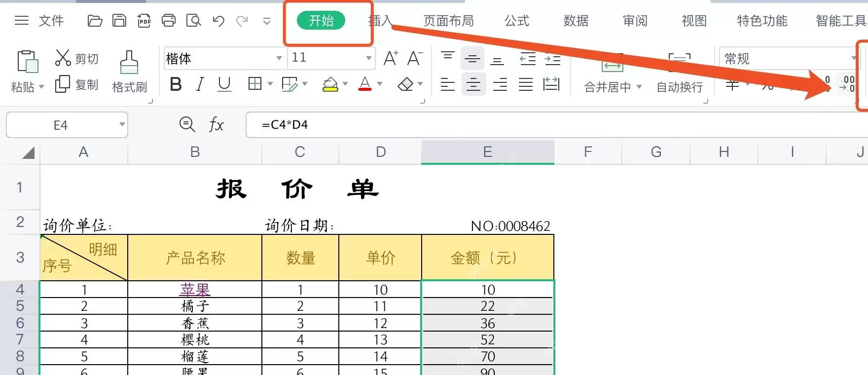Toggle Underline formatting
Screen dimensions: 868x375
tap(224, 84)
